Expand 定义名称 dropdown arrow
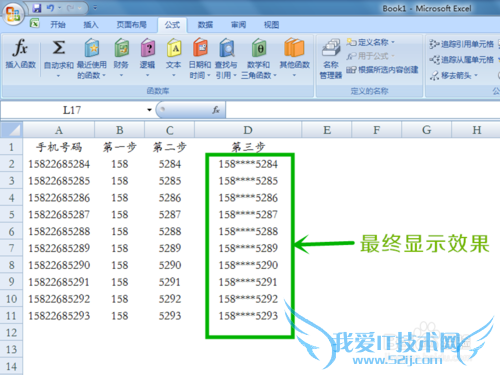This screenshot has width=500, height=375. (393, 42)
